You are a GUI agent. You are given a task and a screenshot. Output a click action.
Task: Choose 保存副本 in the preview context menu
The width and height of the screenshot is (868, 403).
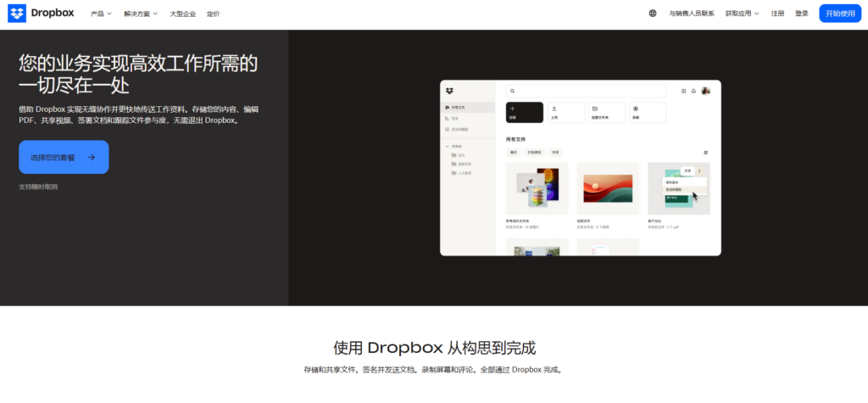tap(685, 182)
